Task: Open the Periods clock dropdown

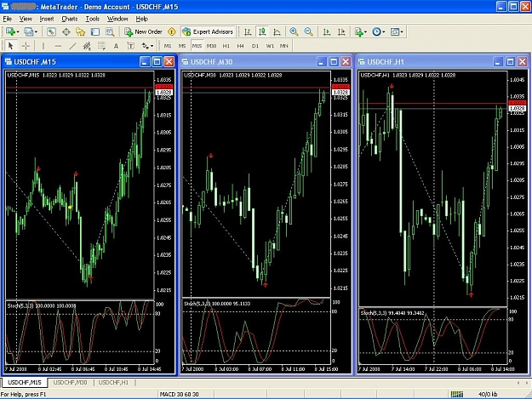Action: point(378,31)
